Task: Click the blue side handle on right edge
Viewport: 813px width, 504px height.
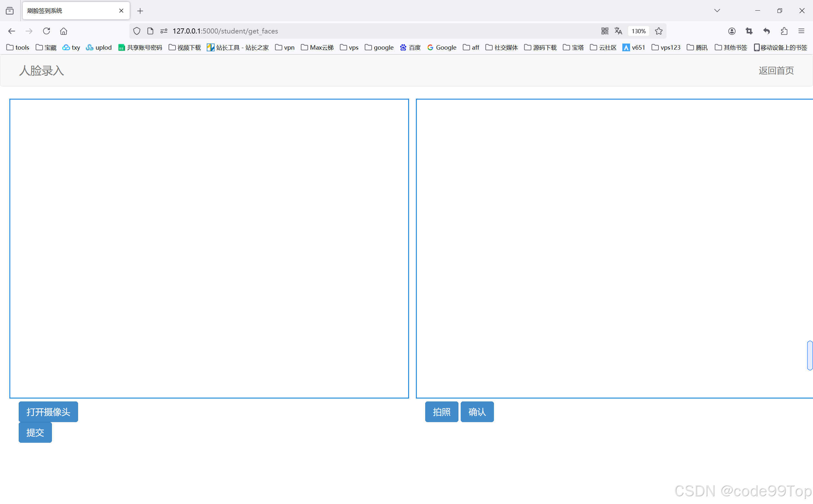Action: 810,355
